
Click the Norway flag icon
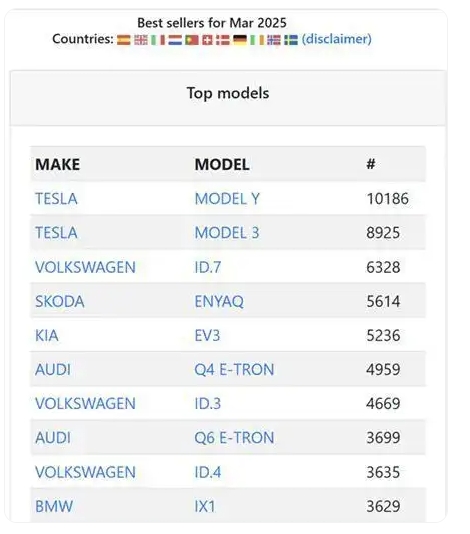pyautogui.click(x=274, y=40)
